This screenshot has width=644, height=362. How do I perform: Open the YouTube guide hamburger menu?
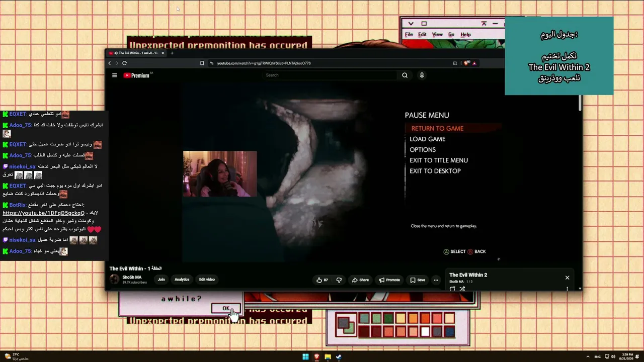(114, 75)
